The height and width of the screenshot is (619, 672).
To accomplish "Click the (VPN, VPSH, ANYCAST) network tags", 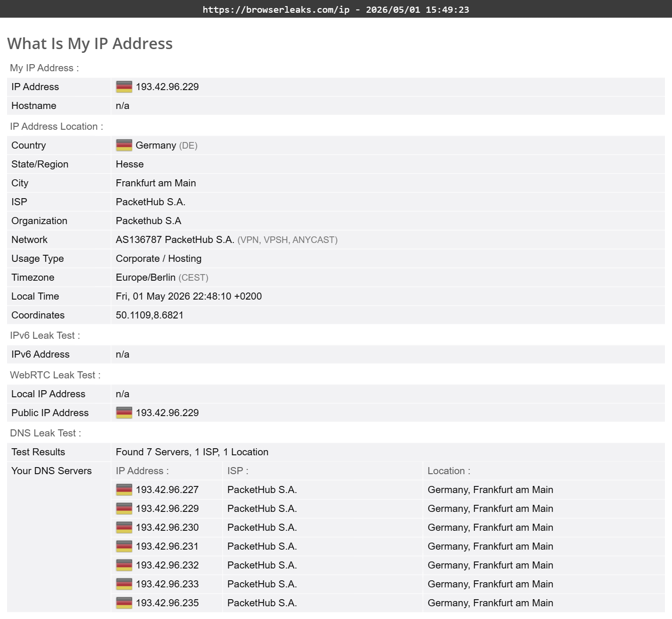I will (288, 240).
